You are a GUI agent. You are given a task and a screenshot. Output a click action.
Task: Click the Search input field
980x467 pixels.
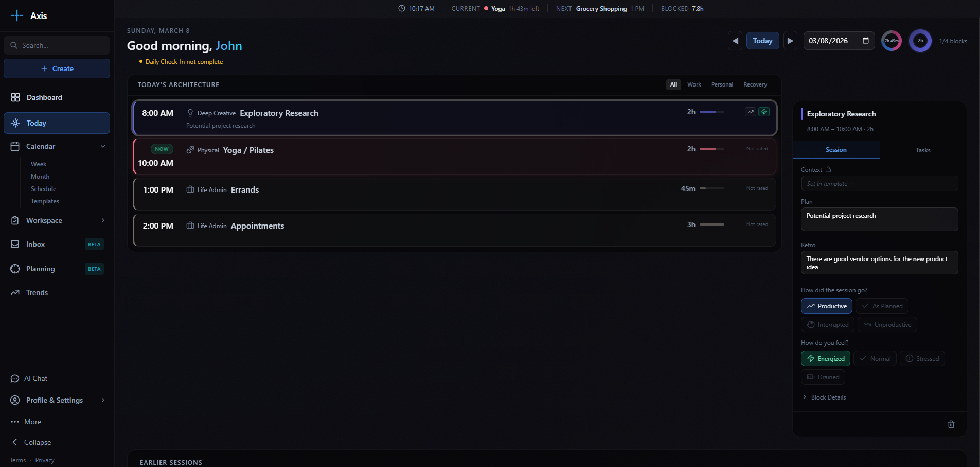62,45
